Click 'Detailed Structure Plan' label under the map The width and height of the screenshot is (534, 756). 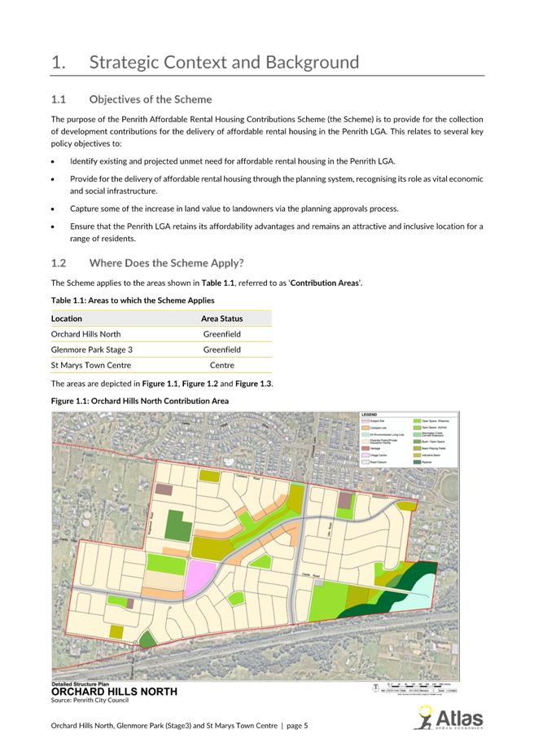(80, 683)
